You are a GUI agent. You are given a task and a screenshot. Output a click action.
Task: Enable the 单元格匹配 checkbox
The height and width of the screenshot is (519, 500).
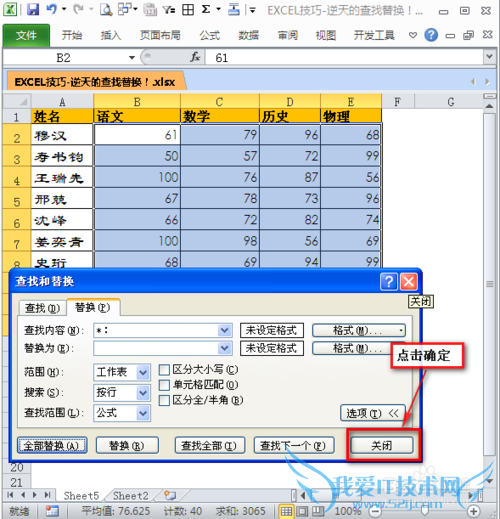coord(164,385)
